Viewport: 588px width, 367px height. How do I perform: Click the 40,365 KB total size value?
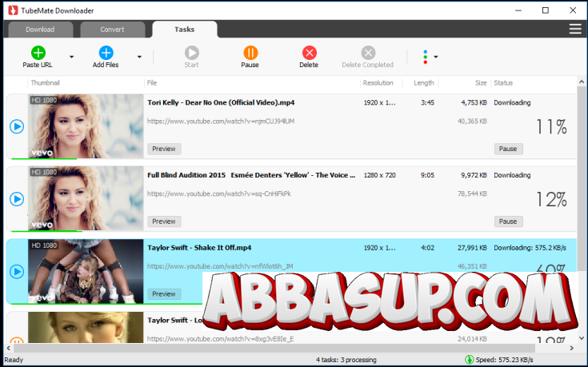(472, 121)
